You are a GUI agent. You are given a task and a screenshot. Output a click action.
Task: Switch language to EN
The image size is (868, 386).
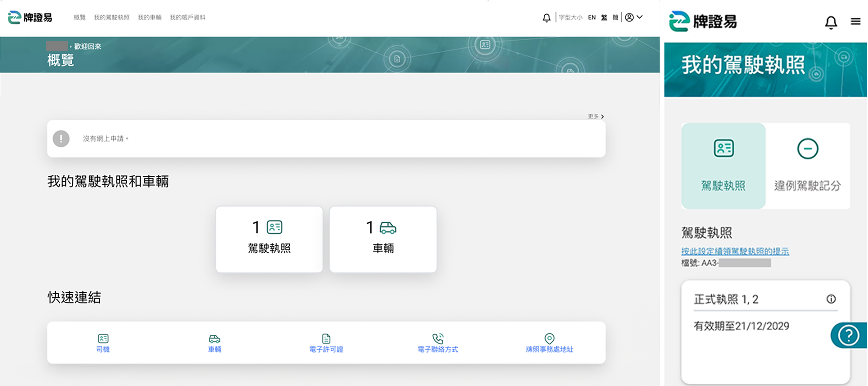592,17
